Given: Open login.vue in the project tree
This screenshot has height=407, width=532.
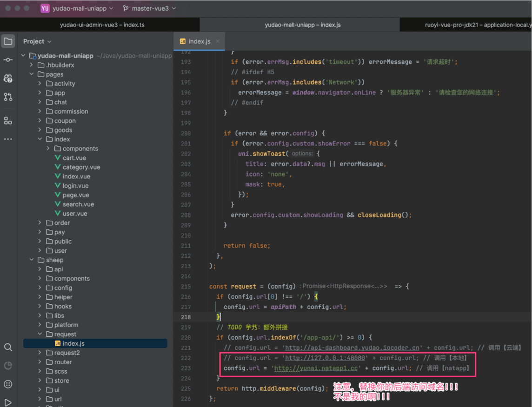Looking at the screenshot, I should (75, 186).
